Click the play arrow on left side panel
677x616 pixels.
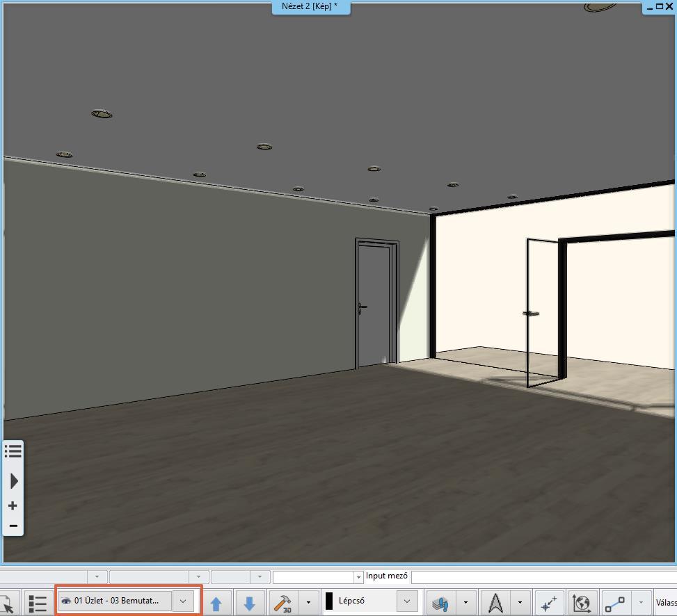pos(14,481)
